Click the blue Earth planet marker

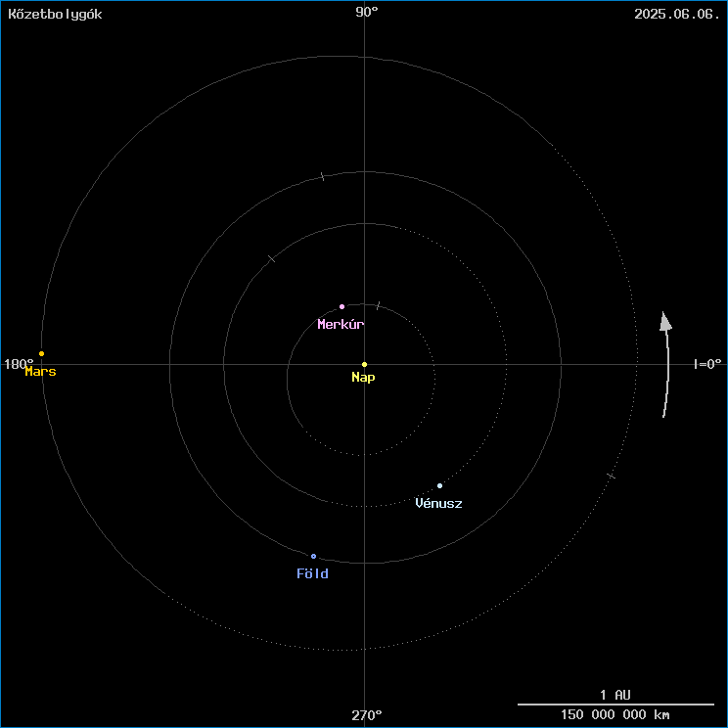coord(313,556)
